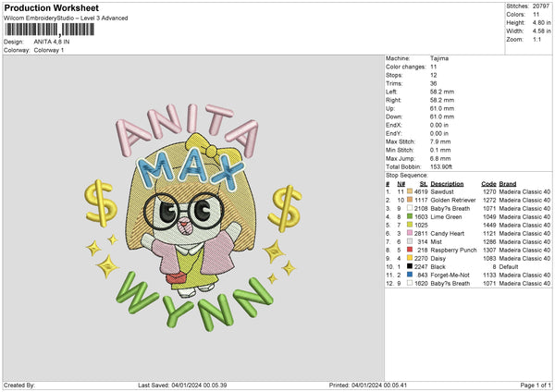The height and width of the screenshot is (392, 555).
Task: Click the Stop Sequence heading
Action: (407, 176)
